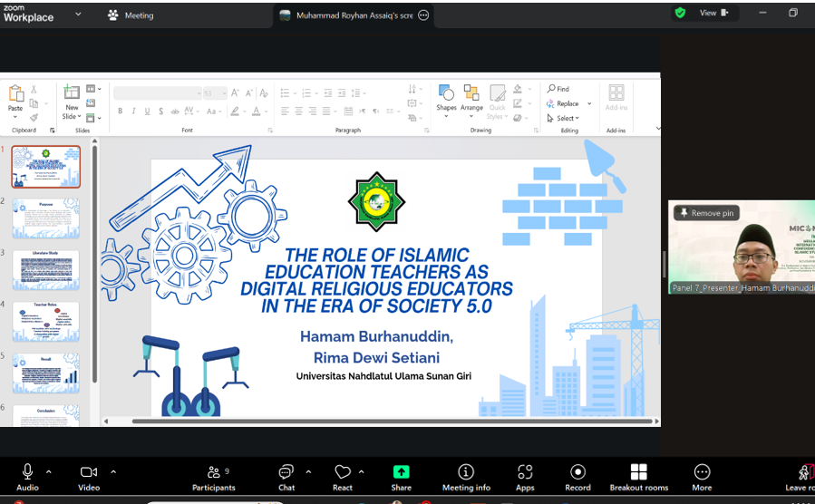Viewport: 815px width, 504px height.
Task: Open the Apps icon in Zoom toolbar
Action: pyautogui.click(x=525, y=472)
